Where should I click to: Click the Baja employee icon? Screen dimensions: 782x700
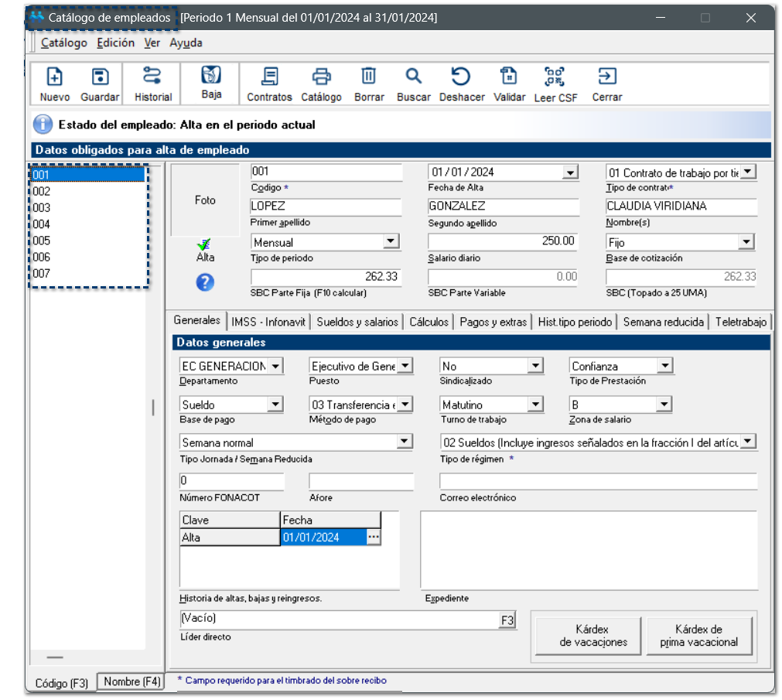coord(211,75)
